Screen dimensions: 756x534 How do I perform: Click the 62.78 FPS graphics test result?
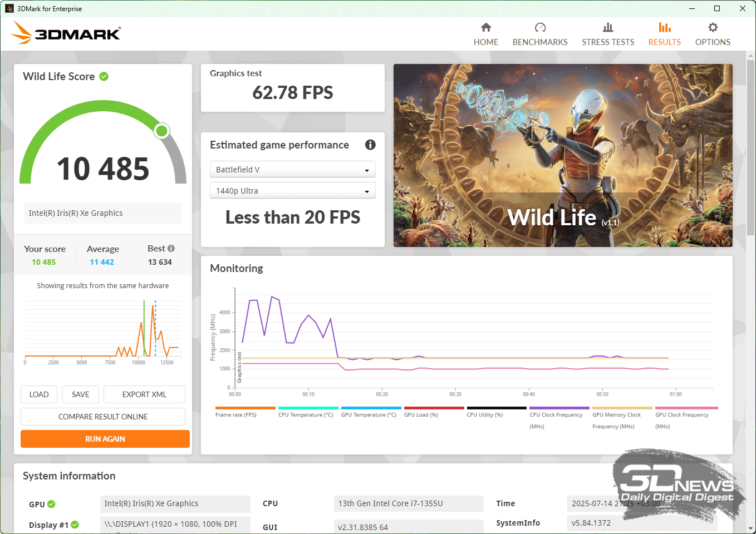click(293, 92)
